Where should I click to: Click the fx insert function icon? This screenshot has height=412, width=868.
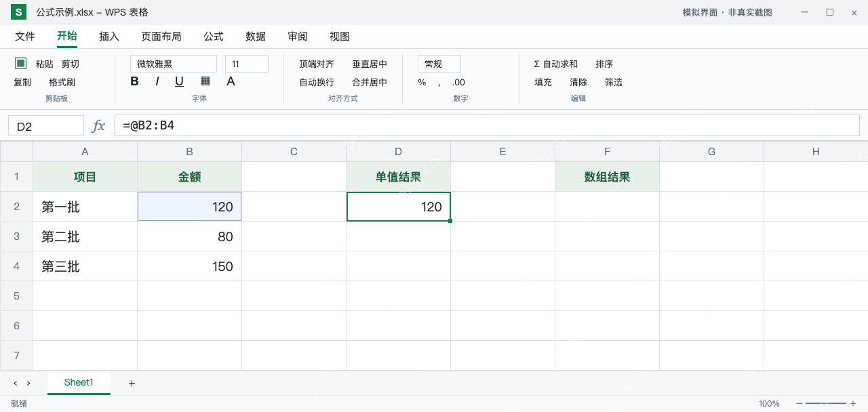pos(99,125)
